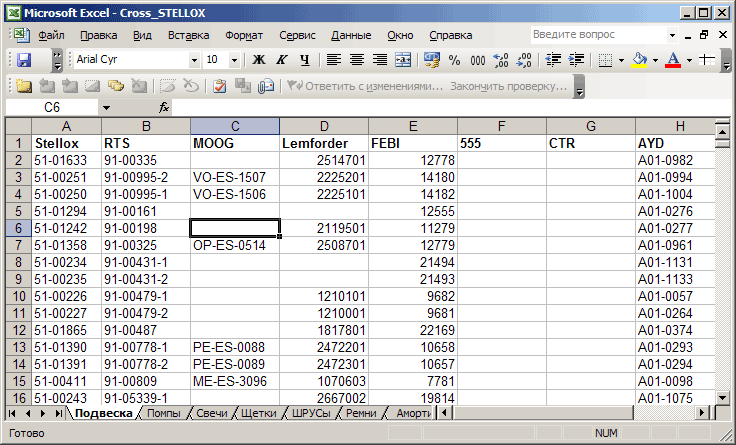Expand the standard toolbar options chevron
Image resolution: width=736 pixels, height=445 pixels.
57,60
